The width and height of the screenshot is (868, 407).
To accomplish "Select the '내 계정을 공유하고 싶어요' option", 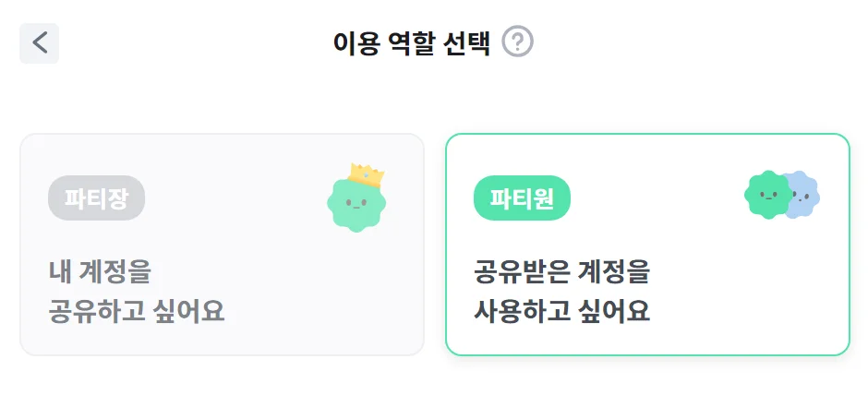I will pyautogui.click(x=137, y=292).
